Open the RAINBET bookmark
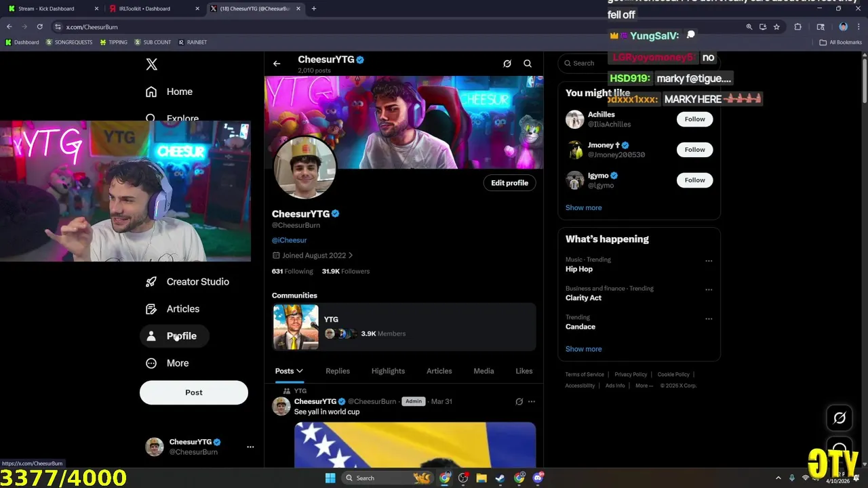 192,42
